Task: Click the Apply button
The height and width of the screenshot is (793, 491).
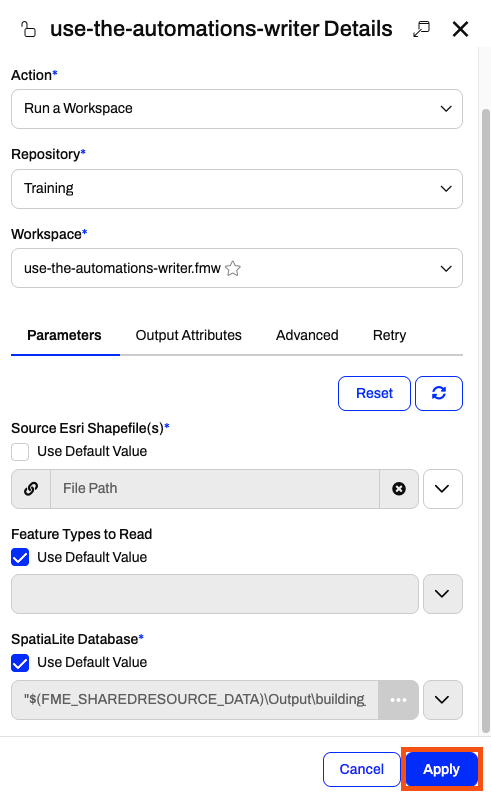Action: pos(441,769)
